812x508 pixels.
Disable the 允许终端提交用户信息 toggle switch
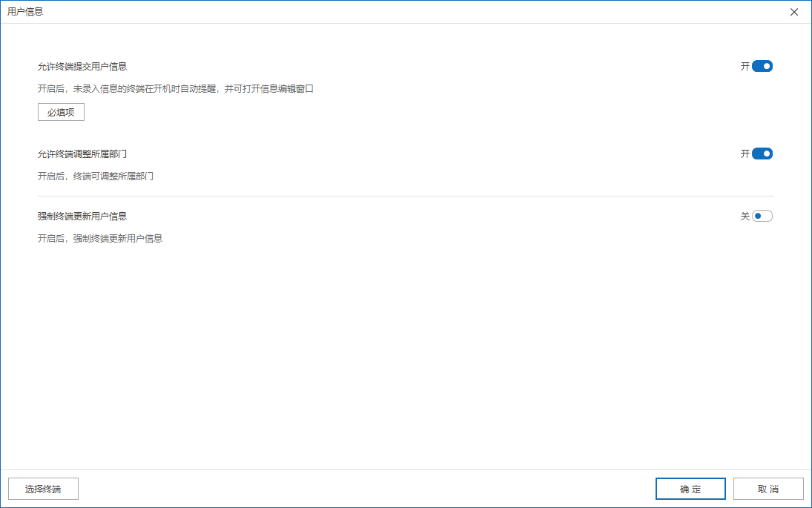tap(762, 66)
